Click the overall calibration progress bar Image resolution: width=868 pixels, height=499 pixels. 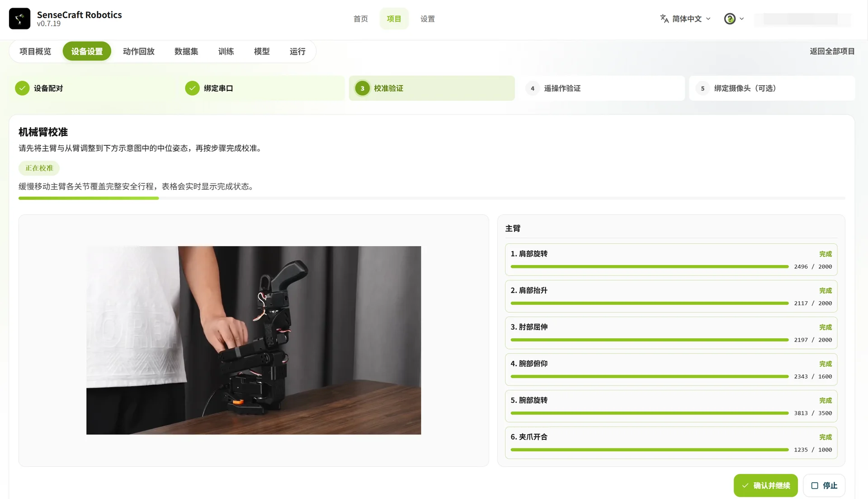tap(432, 198)
